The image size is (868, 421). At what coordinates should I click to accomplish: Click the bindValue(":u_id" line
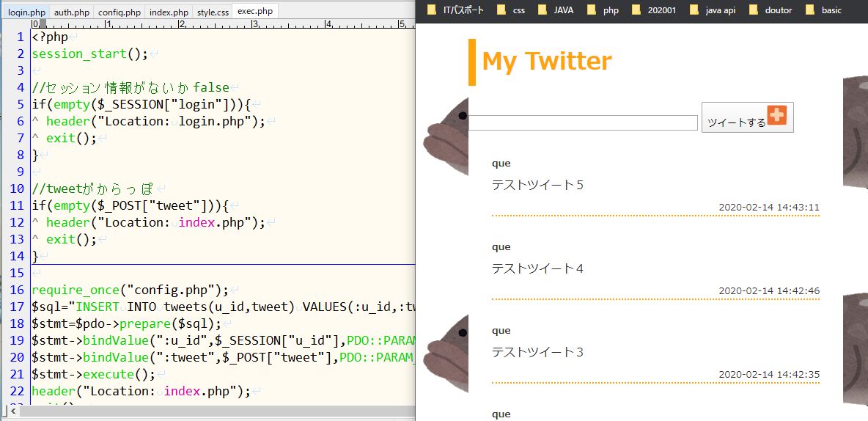(223, 340)
